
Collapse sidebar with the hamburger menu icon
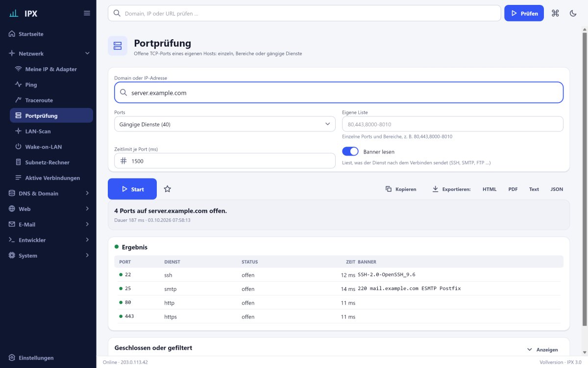(x=87, y=13)
